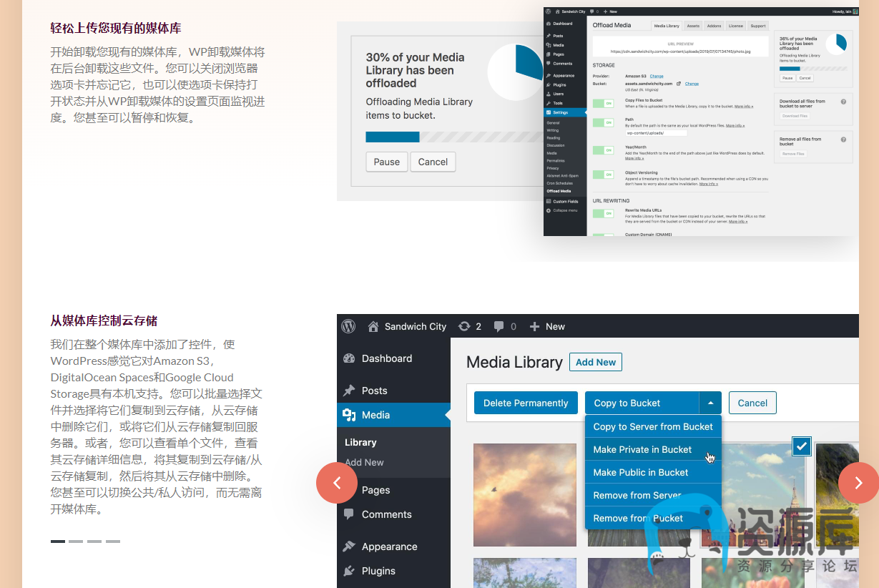The image size is (879, 588).
Task: Open Dashboard from the sidebar
Action: pyautogui.click(x=386, y=358)
